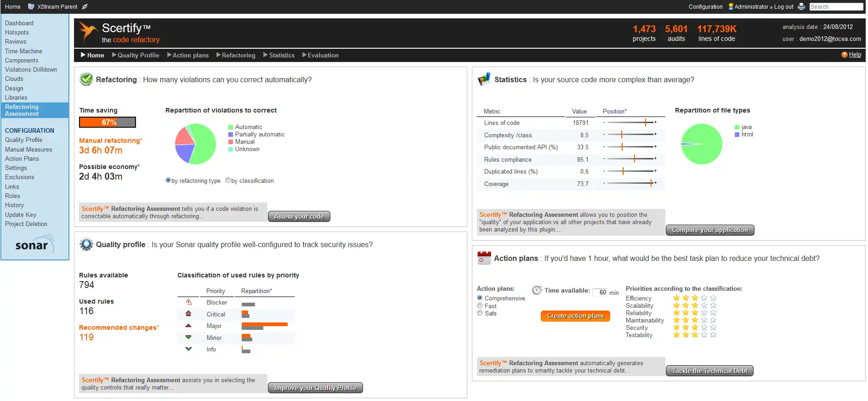This screenshot has height=401, width=868.
Task: Click the Efficiency star rating
Action: [x=695, y=298]
